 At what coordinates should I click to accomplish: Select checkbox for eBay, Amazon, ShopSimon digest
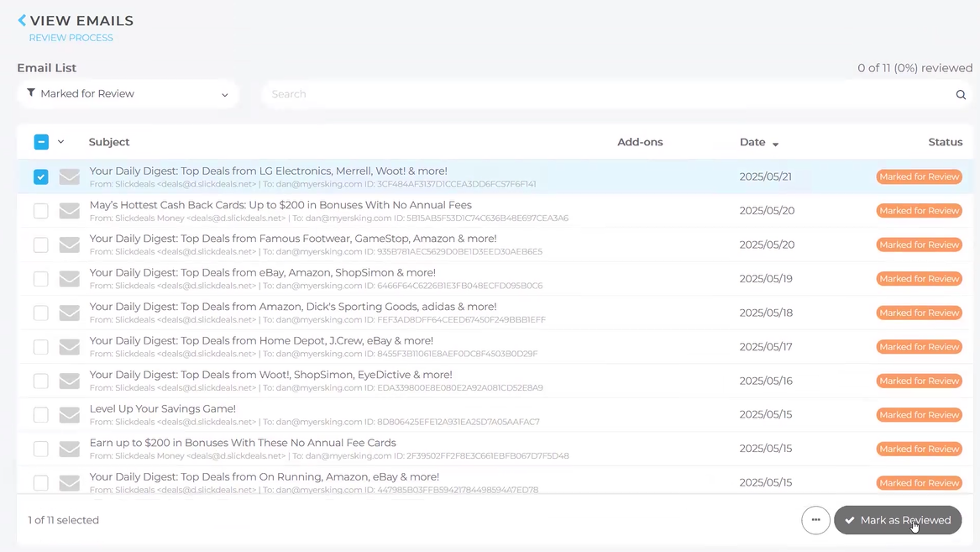point(41,279)
